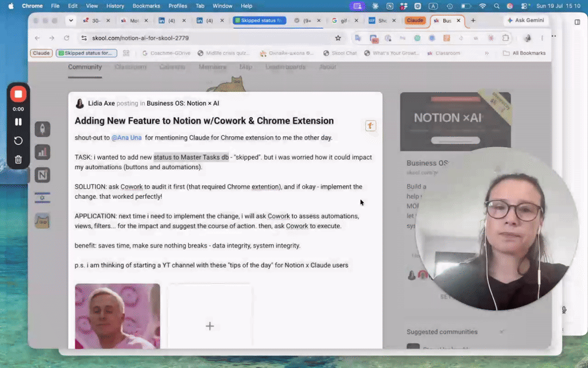Open the Chrome File menu

click(55, 6)
